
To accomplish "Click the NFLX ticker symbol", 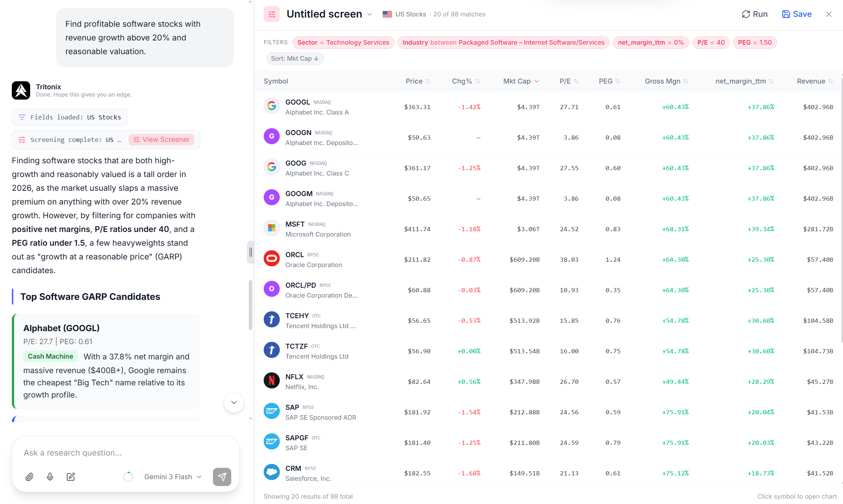I will pyautogui.click(x=294, y=377).
